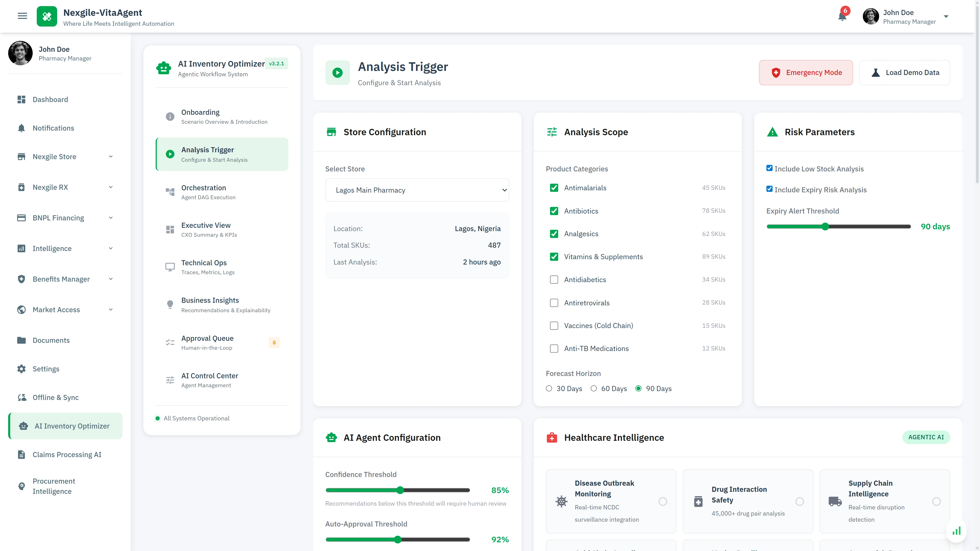Open the Select Store dropdown
Viewport: 980px width, 551px height.
(x=417, y=190)
